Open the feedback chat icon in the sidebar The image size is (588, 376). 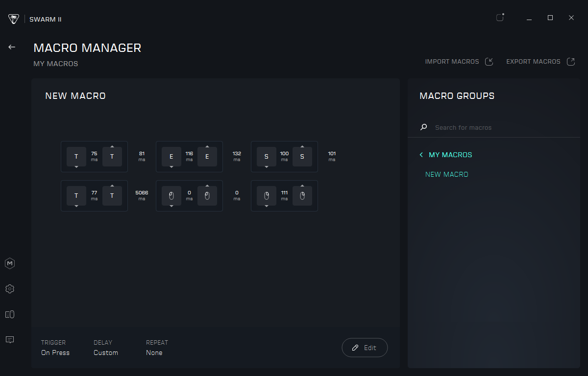(10, 339)
